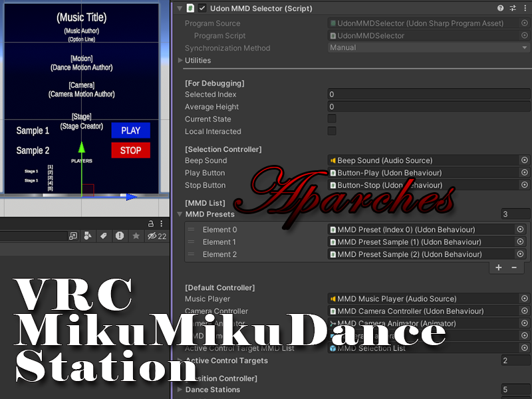Image resolution: width=532 pixels, height=399 pixels.
Task: Collapse the MMD Presets list
Action: [180, 214]
